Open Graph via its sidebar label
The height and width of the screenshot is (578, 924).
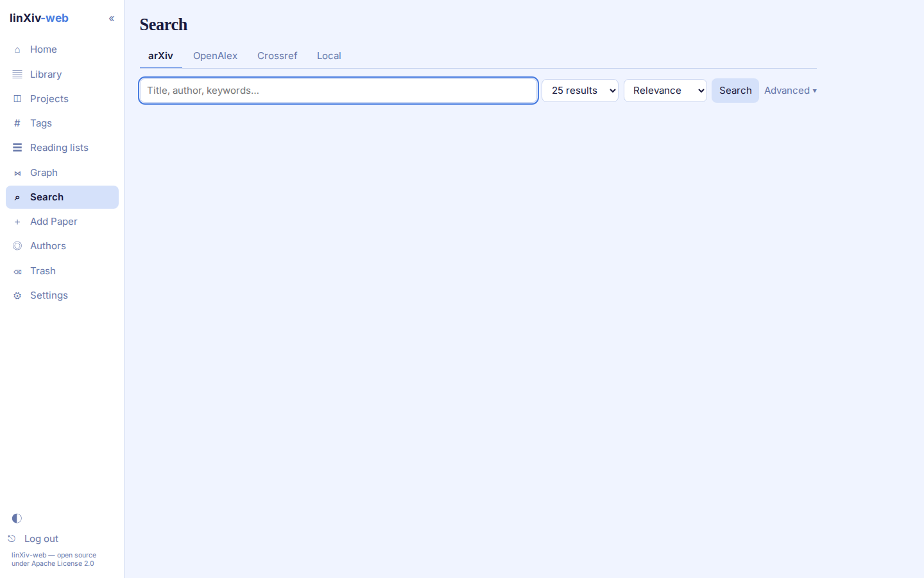[44, 173]
